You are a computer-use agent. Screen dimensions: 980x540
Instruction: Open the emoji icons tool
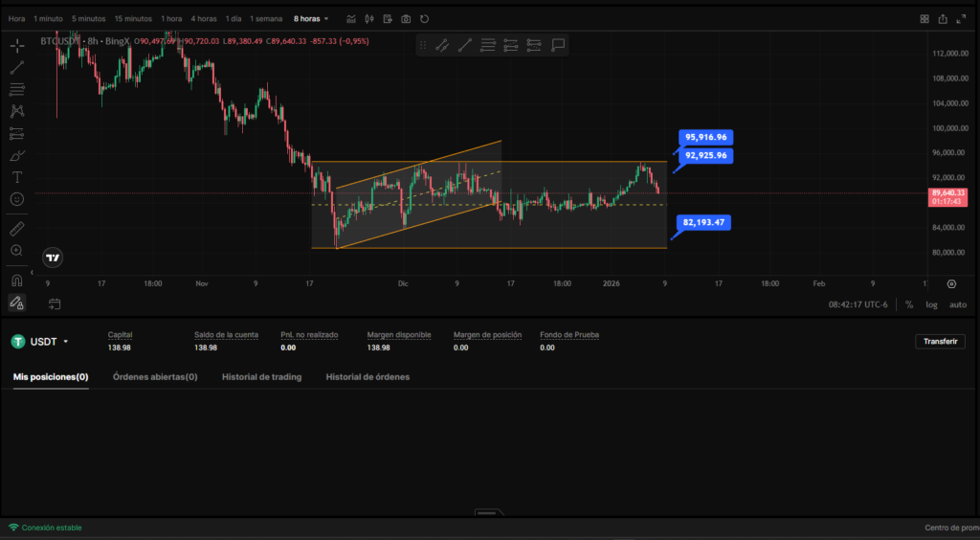point(17,199)
